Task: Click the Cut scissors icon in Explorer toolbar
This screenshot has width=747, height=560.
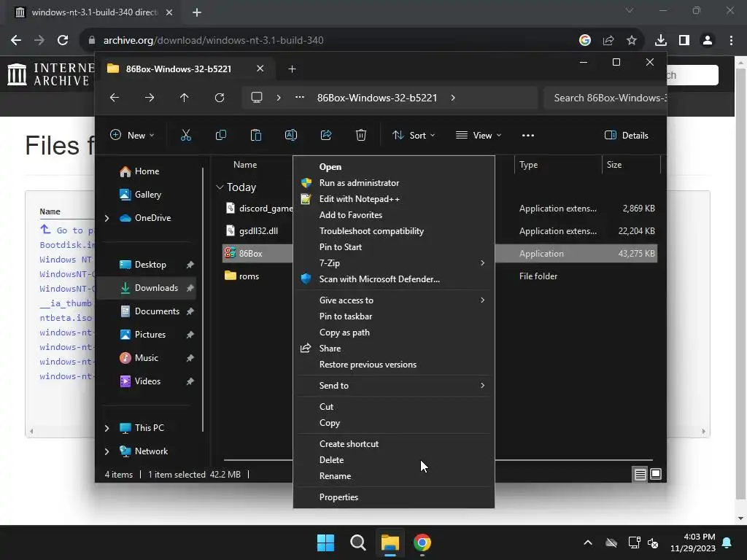Action: (186, 135)
